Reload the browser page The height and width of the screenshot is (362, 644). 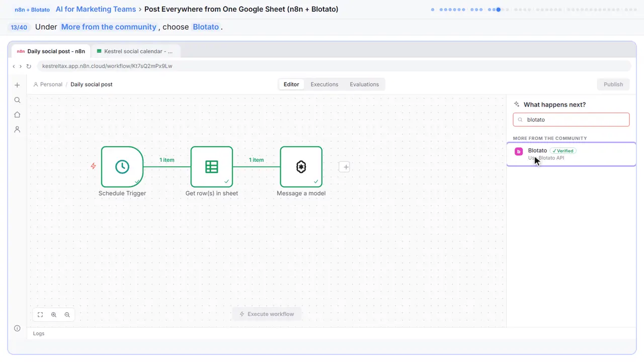click(29, 66)
